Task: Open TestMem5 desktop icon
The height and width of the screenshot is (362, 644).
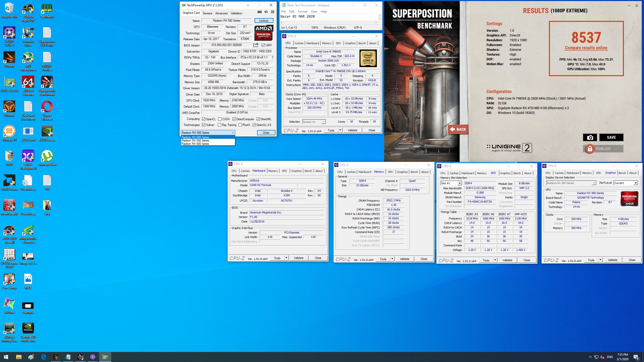Action: point(47,11)
